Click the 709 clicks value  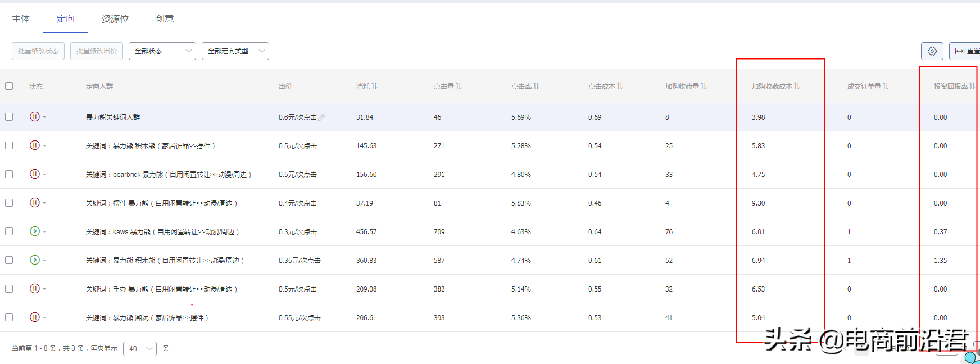pyautogui.click(x=439, y=232)
